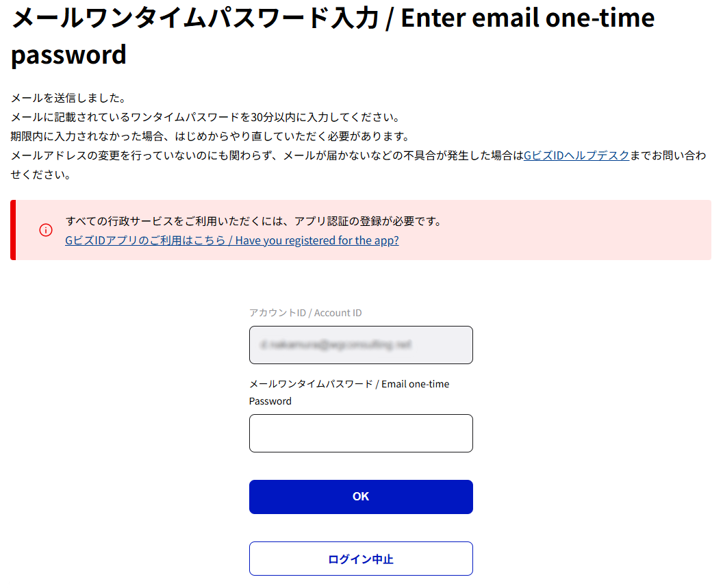Select the grayed-out Account ID field
The height and width of the screenshot is (588, 723).
tap(361, 345)
